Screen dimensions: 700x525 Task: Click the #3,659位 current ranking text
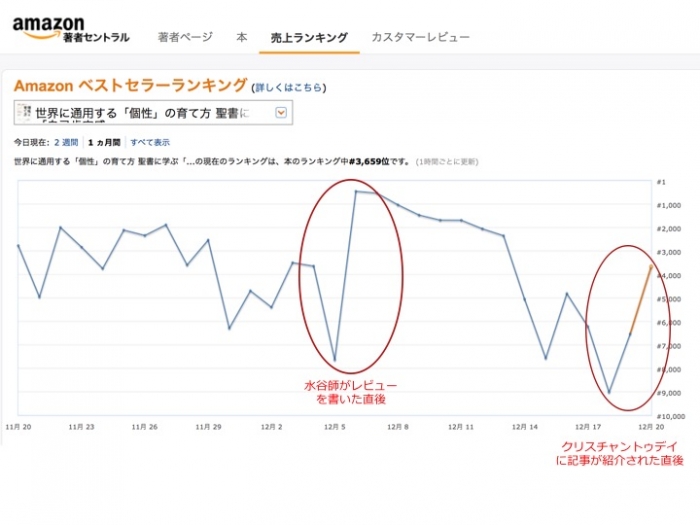369,162
